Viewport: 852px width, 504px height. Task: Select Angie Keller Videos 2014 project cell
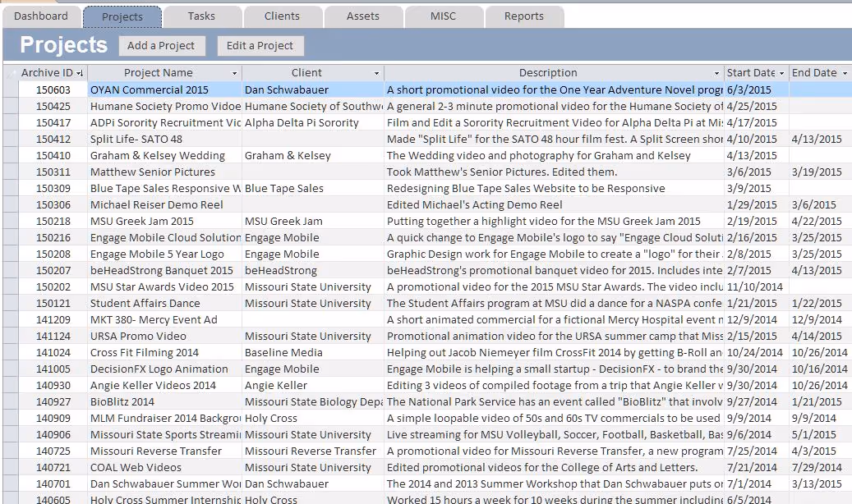tap(164, 386)
